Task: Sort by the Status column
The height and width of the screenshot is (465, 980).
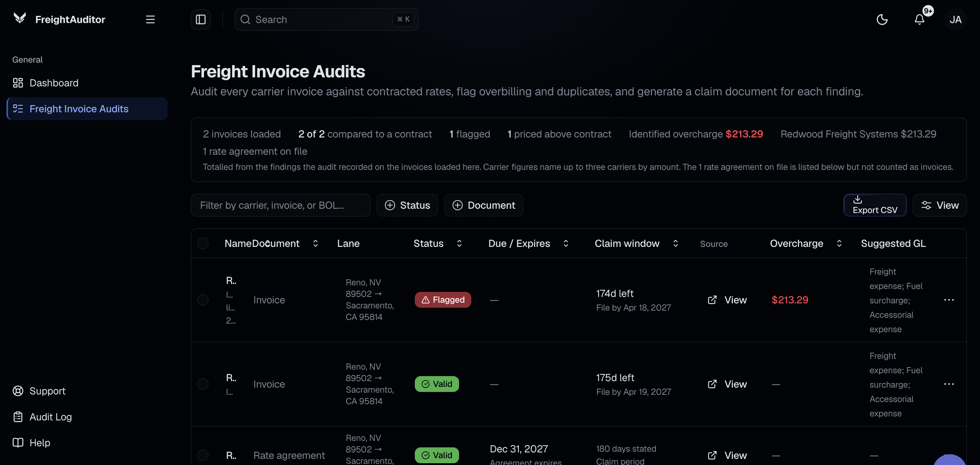Action: click(437, 243)
